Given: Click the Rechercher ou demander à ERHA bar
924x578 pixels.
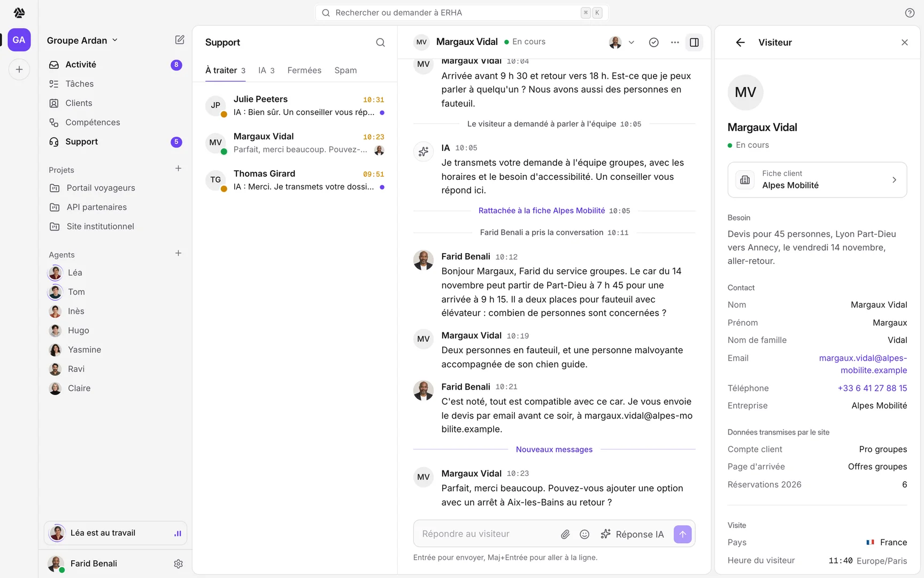Looking at the screenshot, I should [462, 13].
